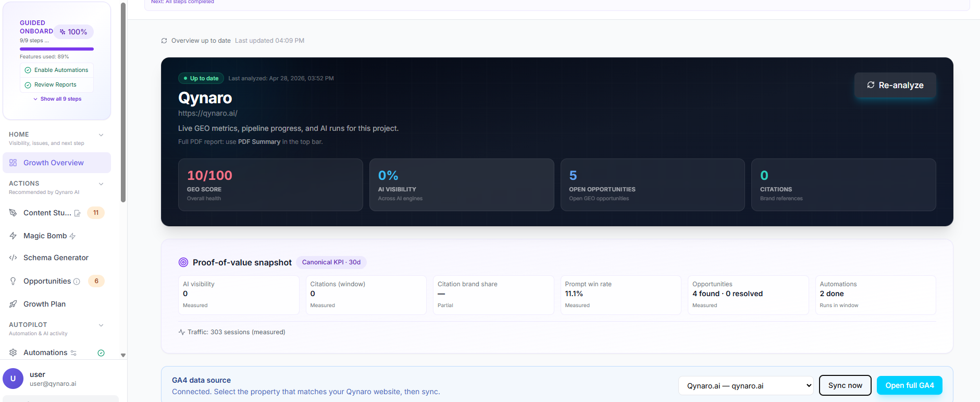Click the target icon beside Proof-of-value snapshot
Image resolution: width=980 pixels, height=402 pixels.
tap(183, 262)
